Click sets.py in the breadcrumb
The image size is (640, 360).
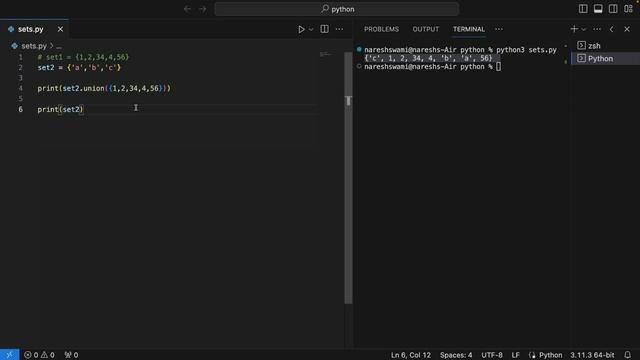point(34,46)
